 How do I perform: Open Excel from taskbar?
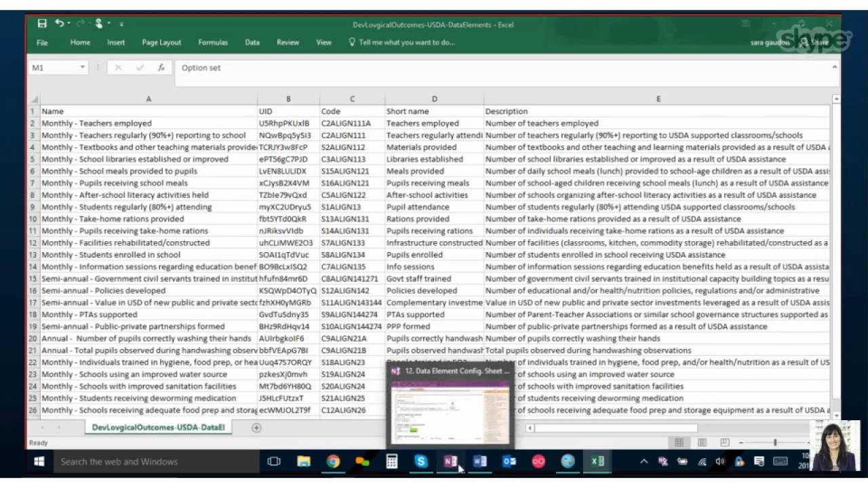click(597, 462)
